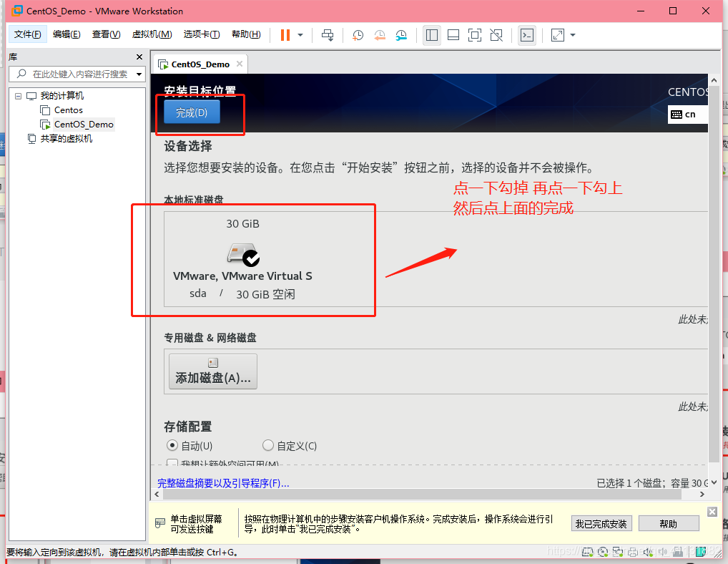
Task: Open the 查看(V) menu
Action: [x=106, y=34]
